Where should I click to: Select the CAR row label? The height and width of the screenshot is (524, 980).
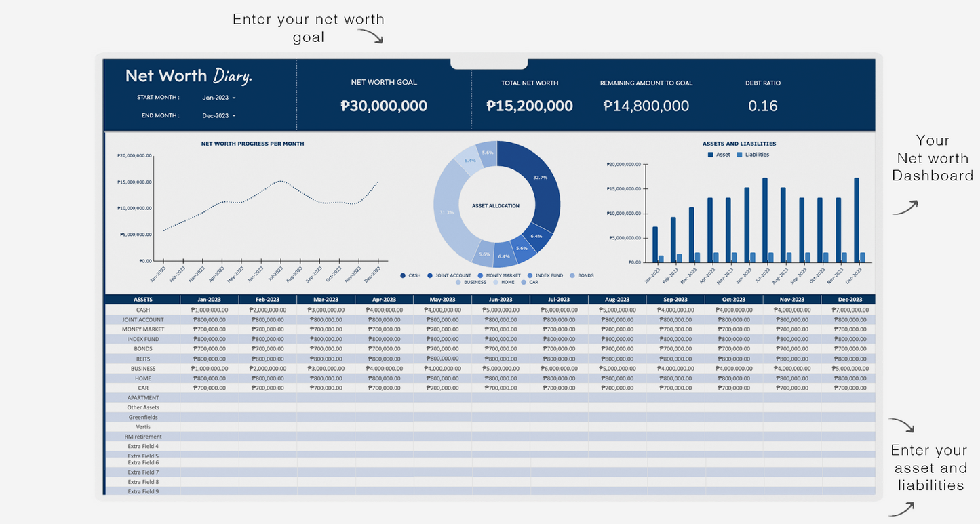142,388
